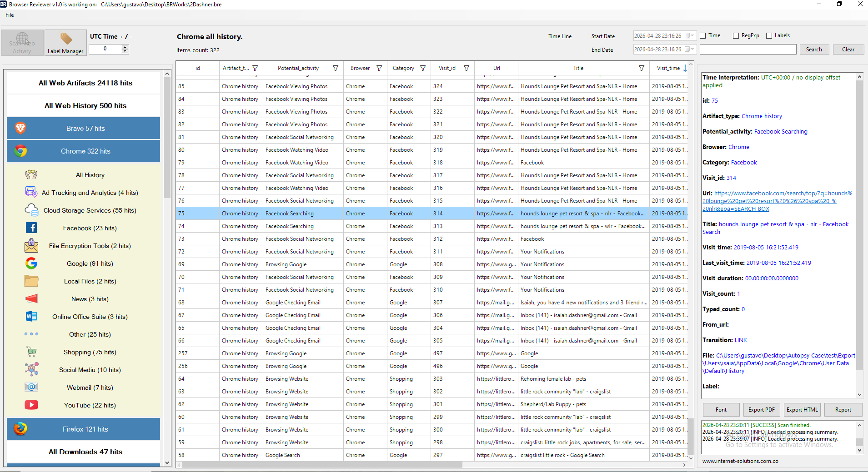Click Export PDF

coord(761,410)
